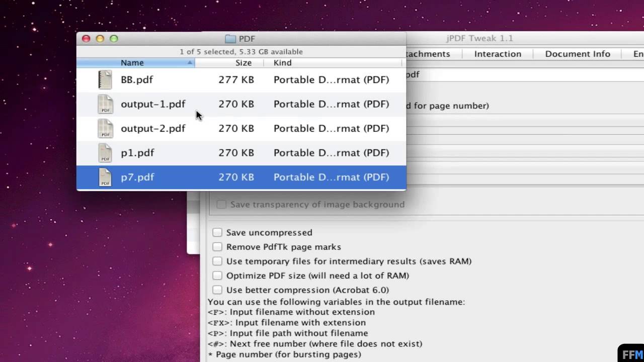Click the Size column header
644x362 pixels.
[229, 63]
